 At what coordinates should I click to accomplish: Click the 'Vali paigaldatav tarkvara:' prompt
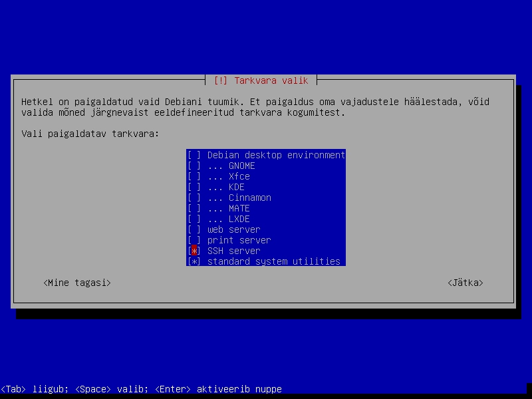(90, 134)
